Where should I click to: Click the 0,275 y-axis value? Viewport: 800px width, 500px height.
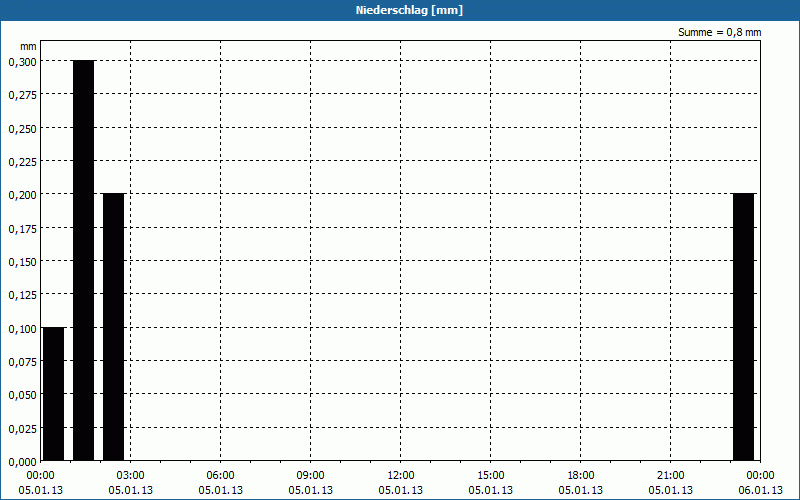23,95
